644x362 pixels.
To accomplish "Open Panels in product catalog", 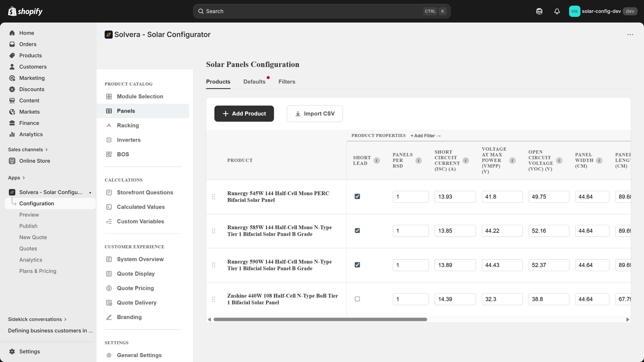I will pos(143,111).
